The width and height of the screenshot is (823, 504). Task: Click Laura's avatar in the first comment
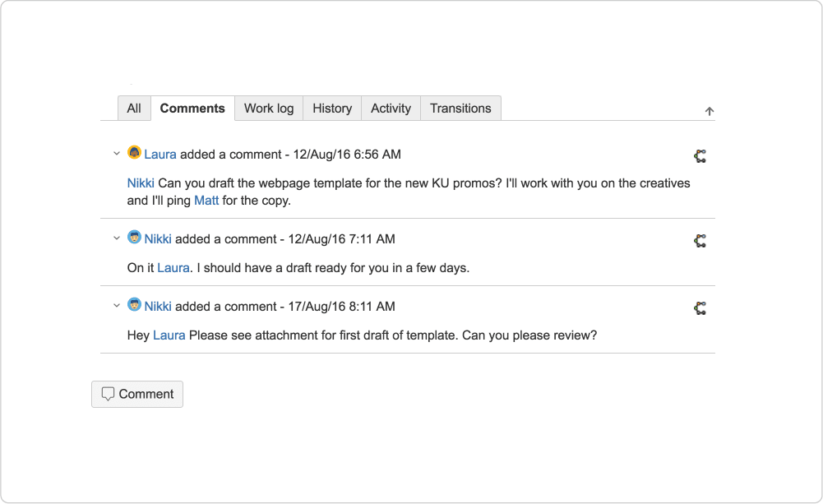[135, 153]
